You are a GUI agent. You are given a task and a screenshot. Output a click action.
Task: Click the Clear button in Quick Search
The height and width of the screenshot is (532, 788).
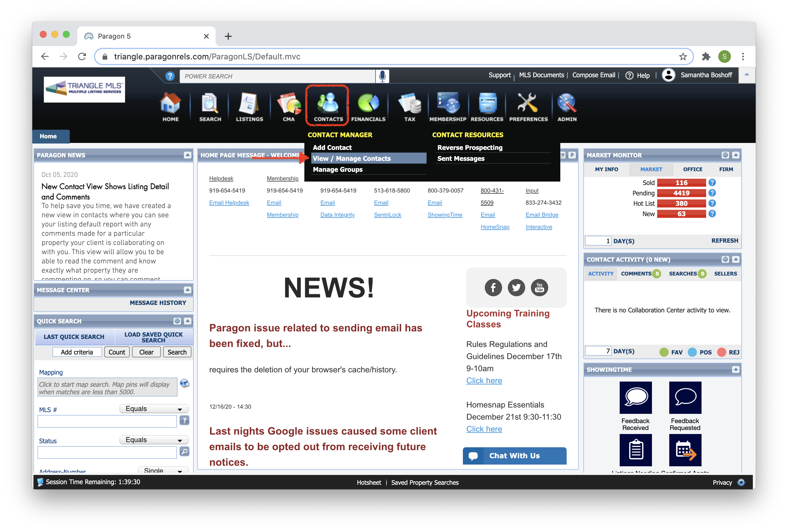[x=146, y=352]
